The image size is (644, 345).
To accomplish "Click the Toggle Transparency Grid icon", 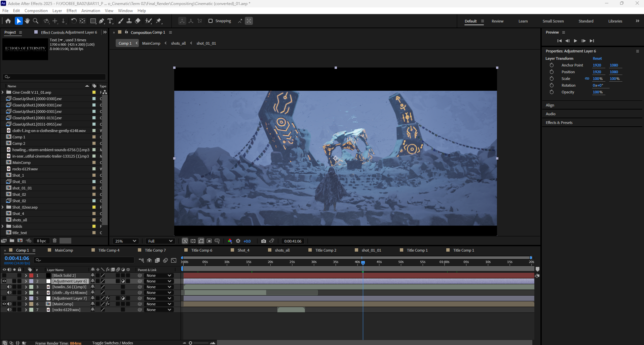I will click(x=193, y=241).
